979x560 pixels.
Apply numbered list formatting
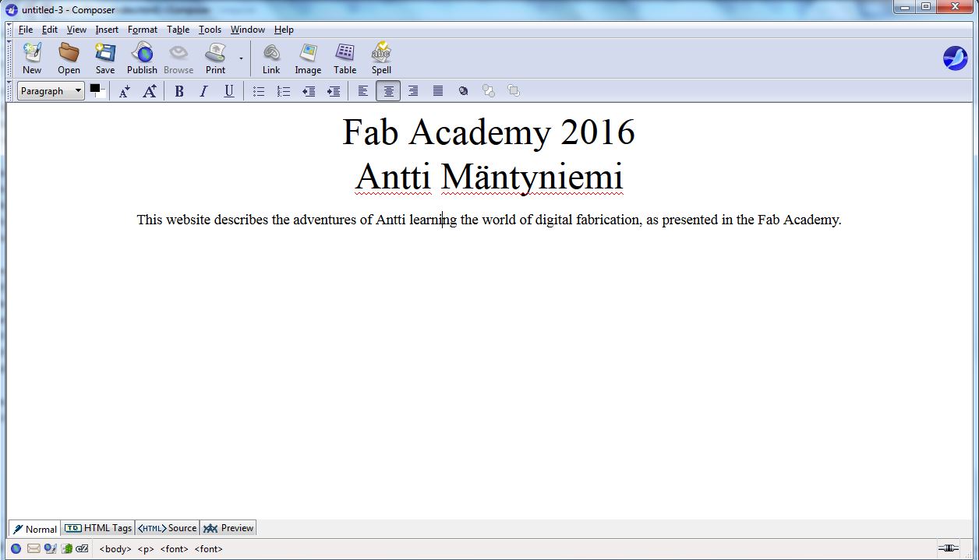(x=284, y=91)
